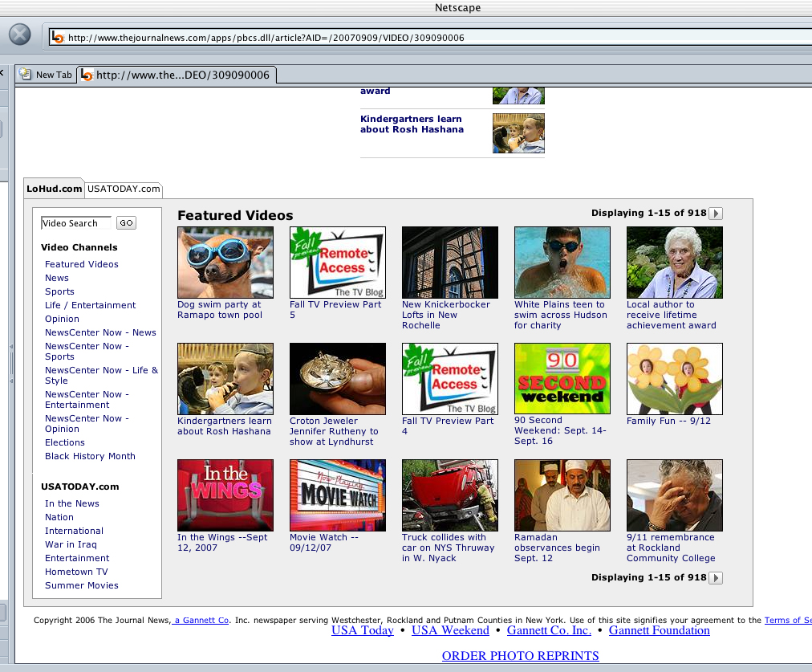812x672 pixels.
Task: Open Family Fun -- 9/12 title link
Action: (668, 422)
